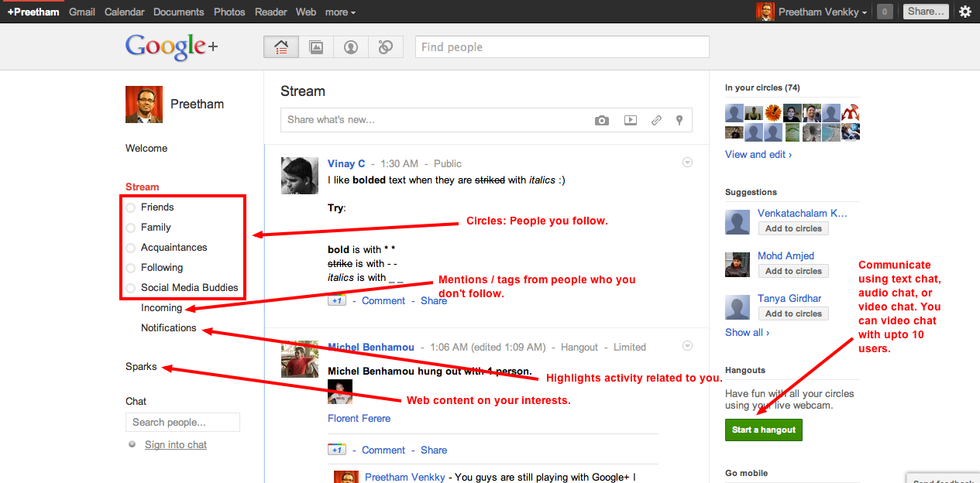Click +1 on Michel Benhamou's post

coord(337,450)
